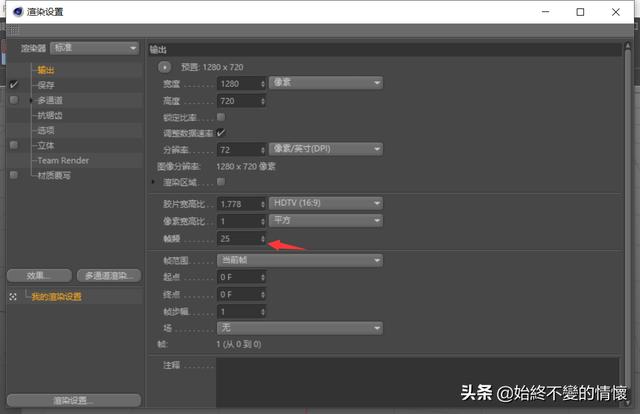
Task: Click the vertical scrollbar of 输出 panel
Action: pyautogui.click(x=627, y=220)
